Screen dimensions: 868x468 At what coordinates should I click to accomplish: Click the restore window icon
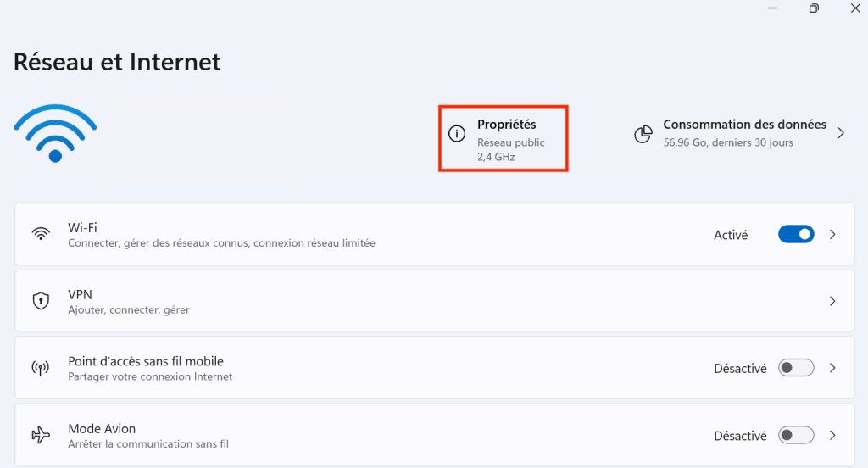click(814, 8)
